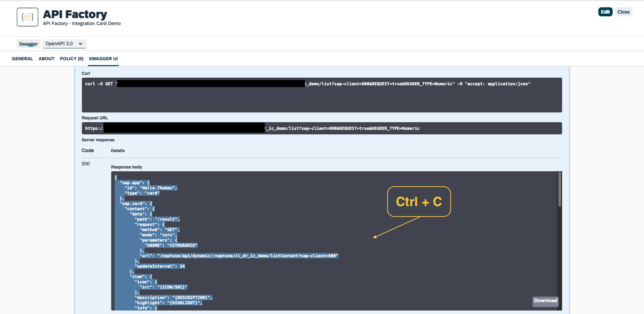Click the chevron on the OpenAPI selector
644x314 pixels.
[x=81, y=44]
